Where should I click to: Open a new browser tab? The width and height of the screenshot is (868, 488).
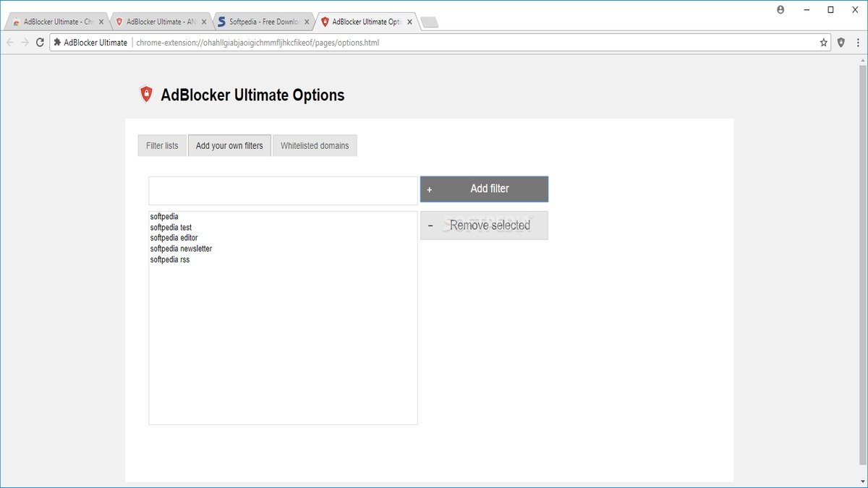(430, 22)
